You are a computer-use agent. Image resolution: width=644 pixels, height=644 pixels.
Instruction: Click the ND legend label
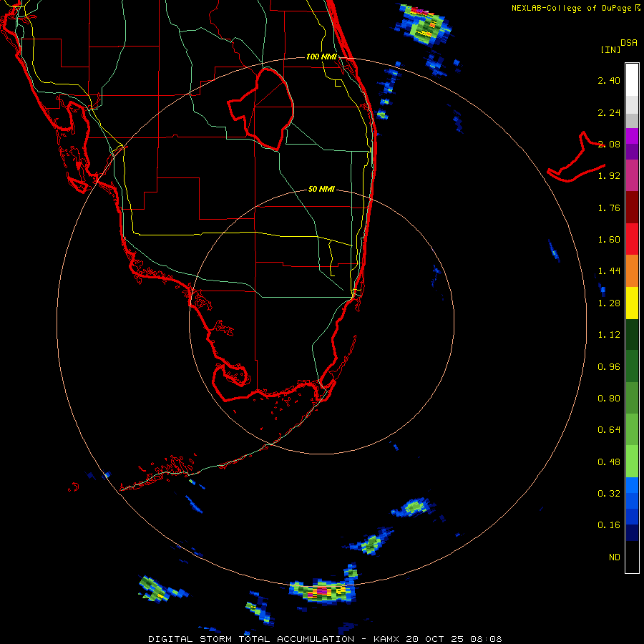coord(615,557)
